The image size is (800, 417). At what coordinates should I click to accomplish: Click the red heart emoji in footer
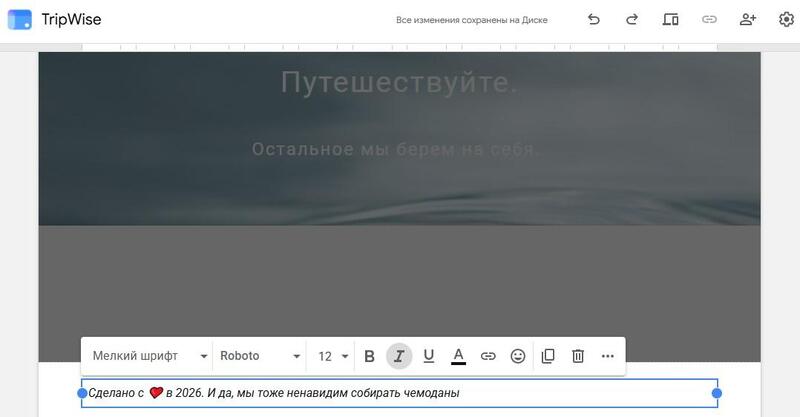(x=156, y=393)
